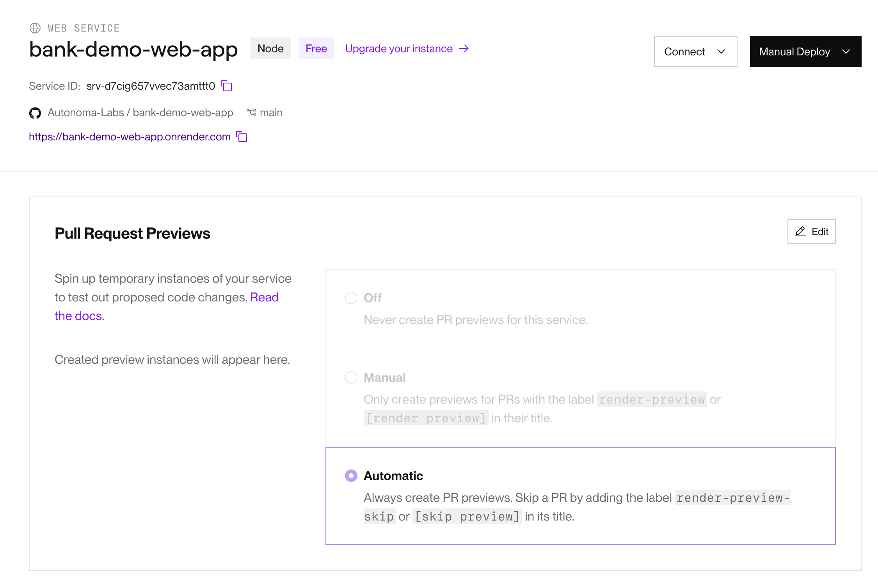This screenshot has height=588, width=878.
Task: Click the Node runtime badge
Action: coord(270,49)
